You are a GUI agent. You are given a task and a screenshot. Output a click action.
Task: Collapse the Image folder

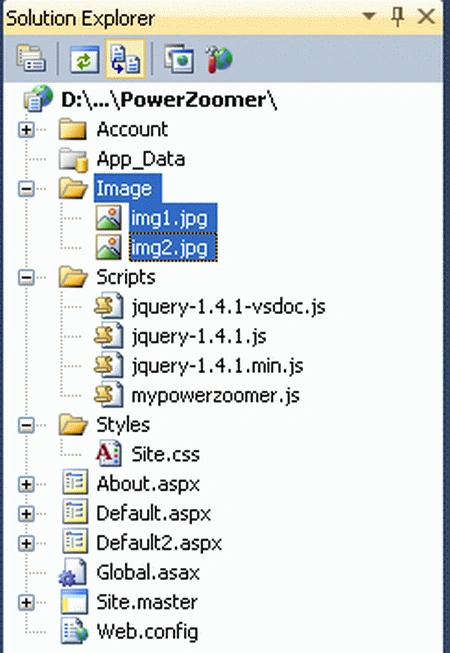pyautogui.click(x=26, y=189)
